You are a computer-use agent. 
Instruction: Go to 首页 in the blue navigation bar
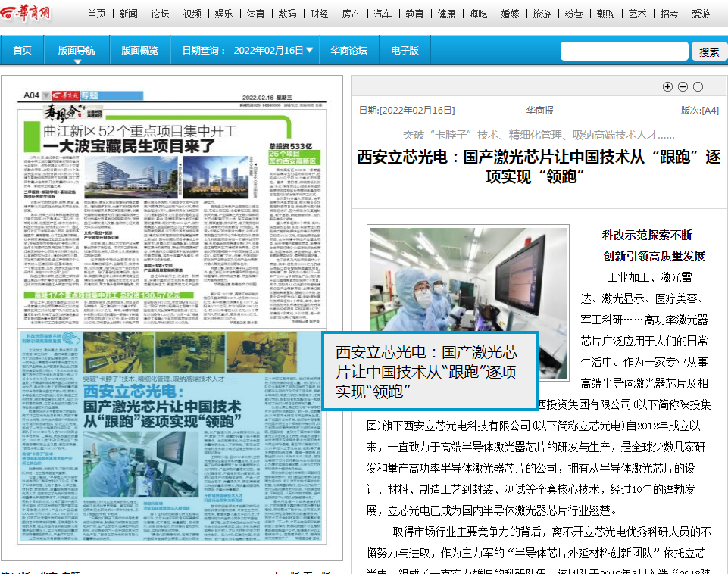(x=23, y=51)
